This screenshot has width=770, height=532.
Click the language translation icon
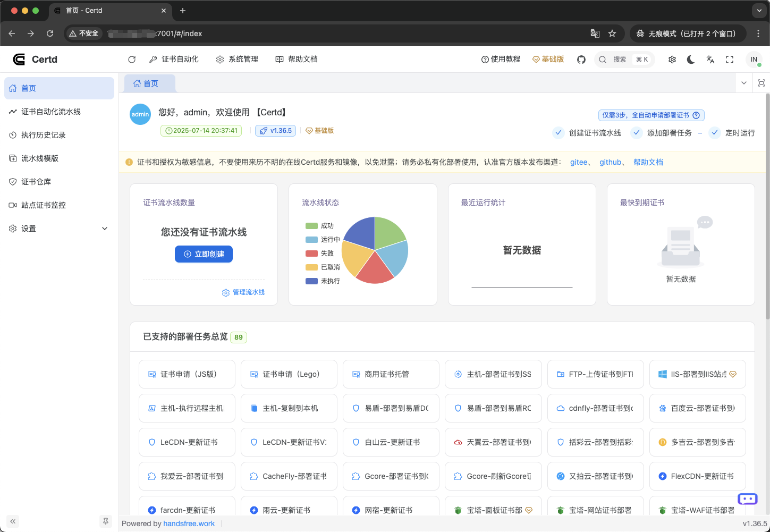click(x=710, y=60)
